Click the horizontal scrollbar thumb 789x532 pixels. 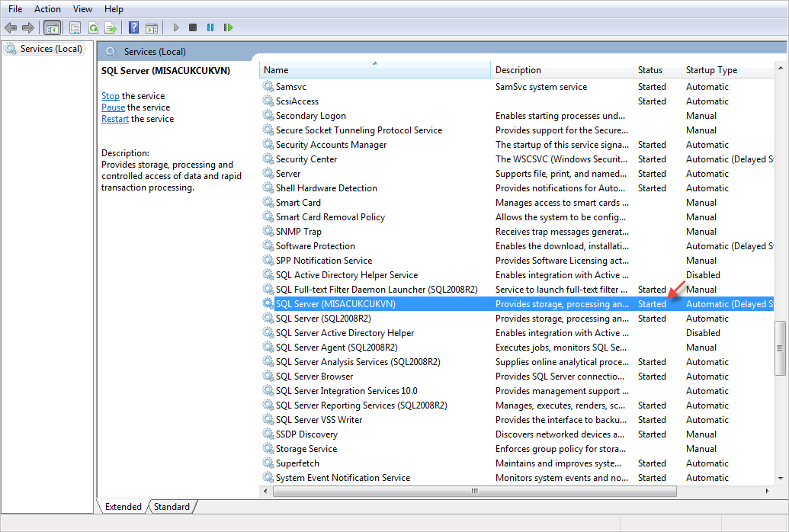(474, 491)
